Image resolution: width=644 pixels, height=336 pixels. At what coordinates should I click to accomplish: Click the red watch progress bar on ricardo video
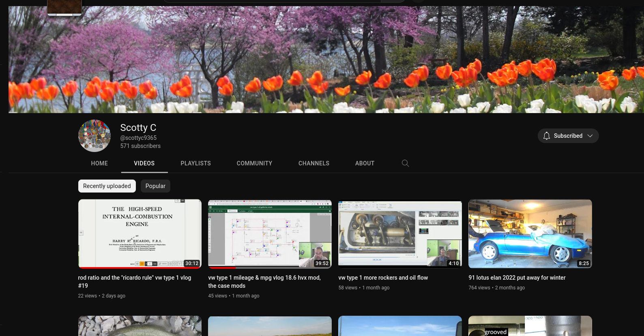140,268
